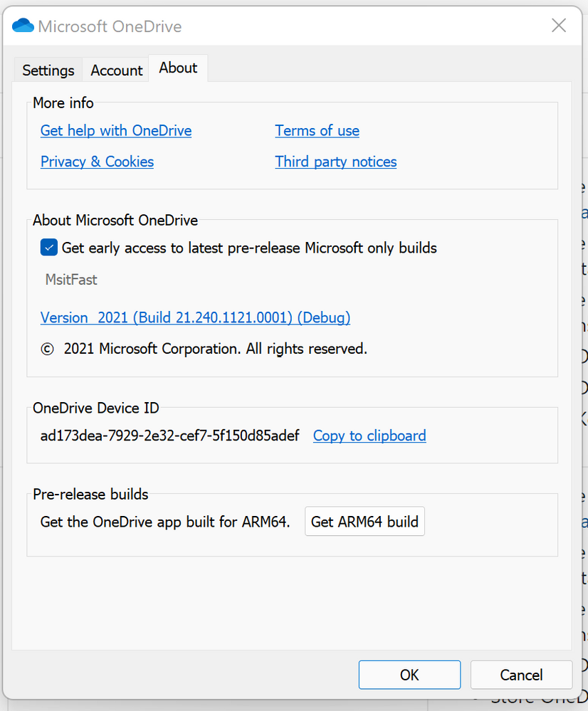Confirm the dialog with the OK button
The width and height of the screenshot is (588, 711).
pos(409,675)
